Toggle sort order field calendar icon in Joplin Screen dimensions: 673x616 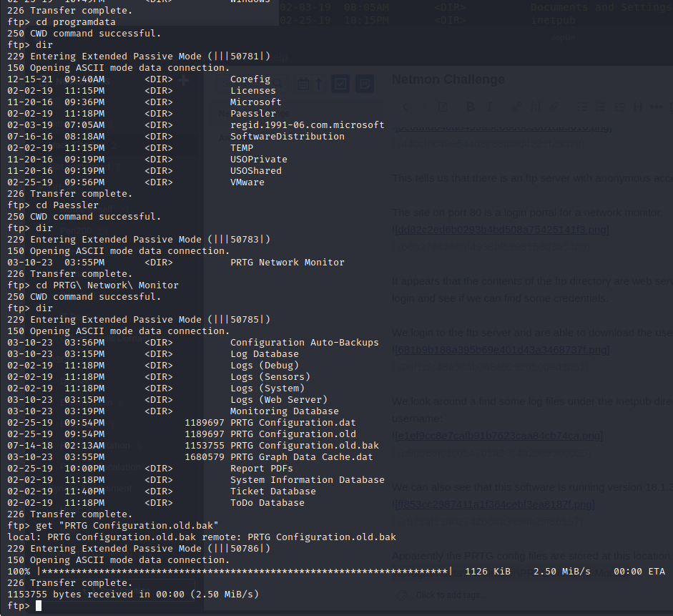303,84
